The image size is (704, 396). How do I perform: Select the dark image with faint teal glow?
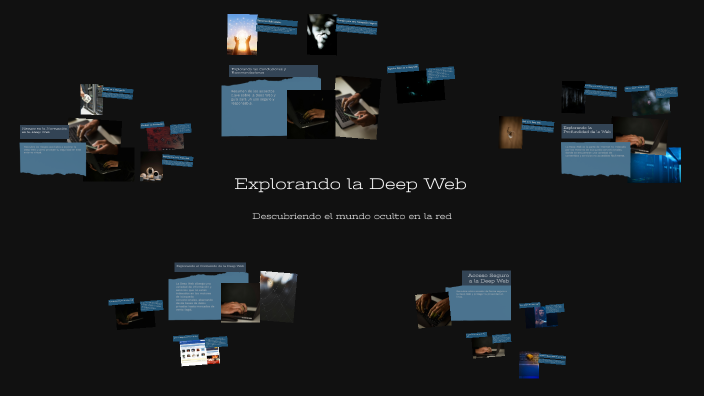420,86
